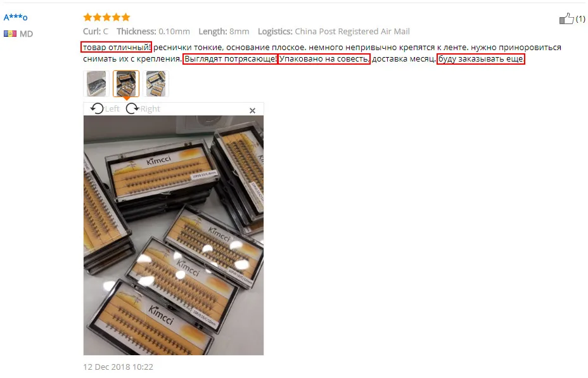Click the thumbs-up helpful icon
This screenshot has width=588, height=378.
566,18
